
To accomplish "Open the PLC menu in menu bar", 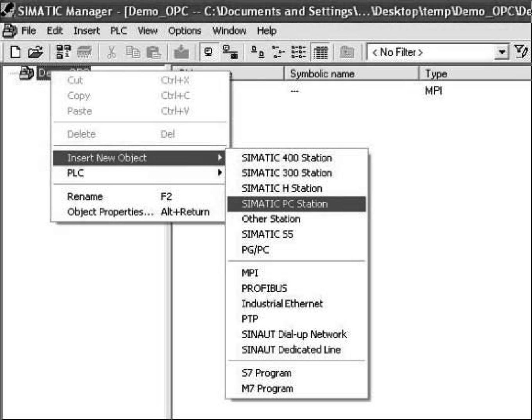I will pos(119,31).
